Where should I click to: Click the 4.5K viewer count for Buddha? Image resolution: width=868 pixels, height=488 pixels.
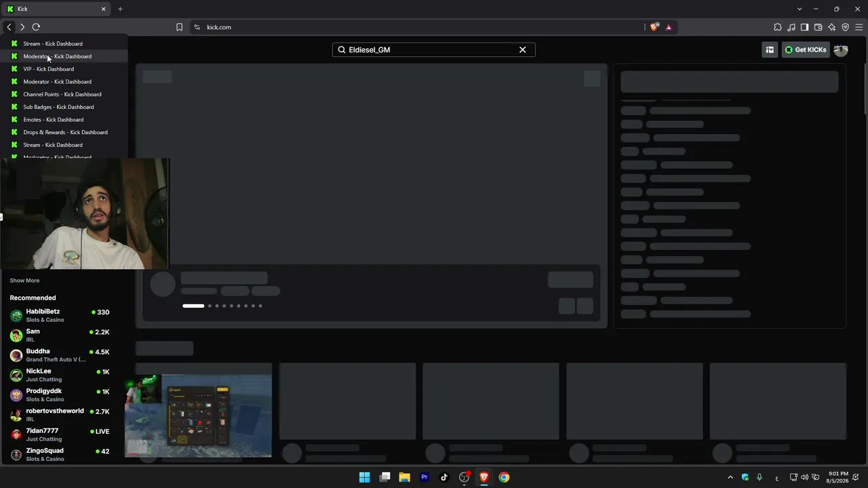click(x=100, y=352)
